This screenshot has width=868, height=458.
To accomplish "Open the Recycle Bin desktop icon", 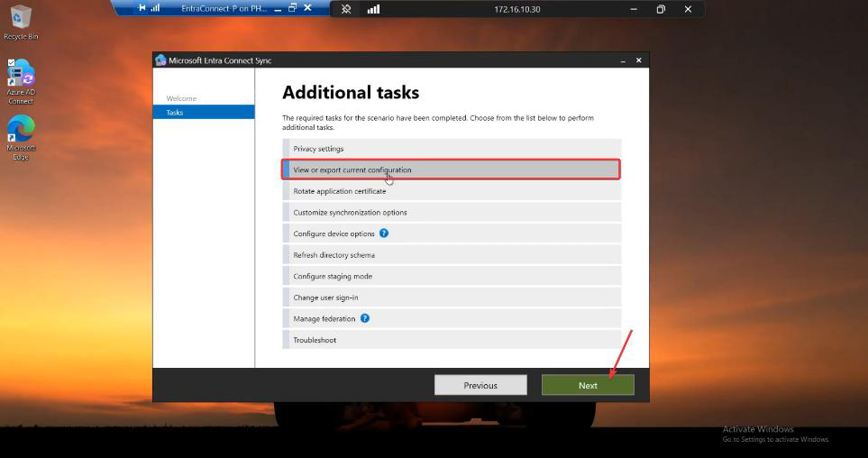I will [21, 23].
